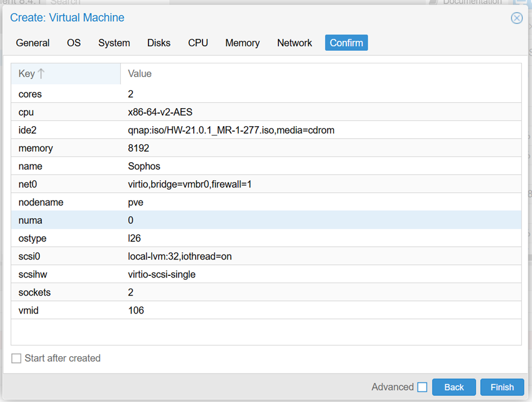The width and height of the screenshot is (532, 402).
Task: Open the System tab
Action: [x=114, y=43]
